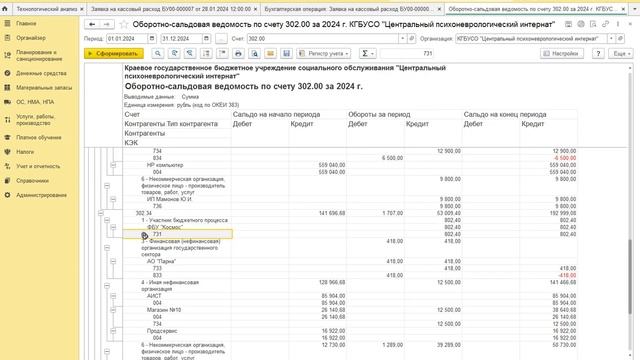Viewport: 640px width, 360px height.
Task: Select the ФБУ "Космос" row
Action: click(x=165, y=227)
